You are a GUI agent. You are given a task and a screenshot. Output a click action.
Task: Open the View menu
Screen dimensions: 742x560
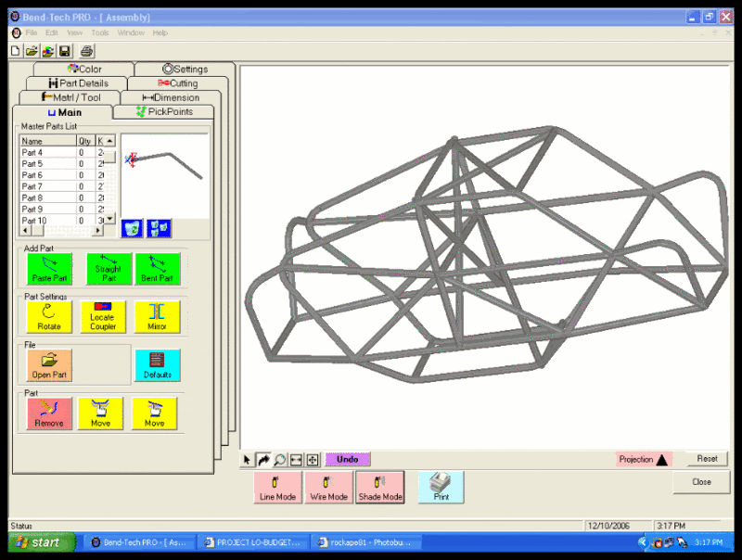tap(74, 32)
